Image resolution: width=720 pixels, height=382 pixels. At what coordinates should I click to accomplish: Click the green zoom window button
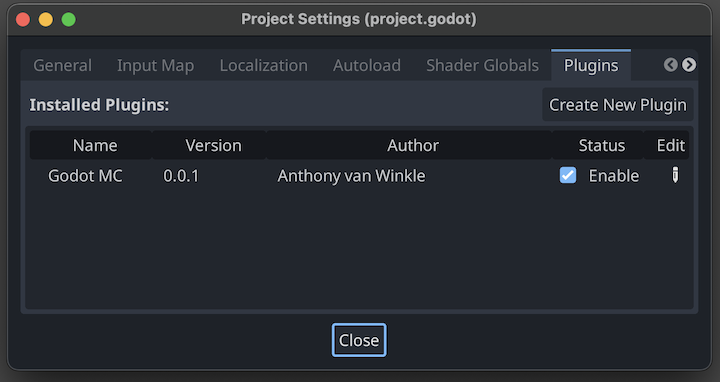pos(69,19)
